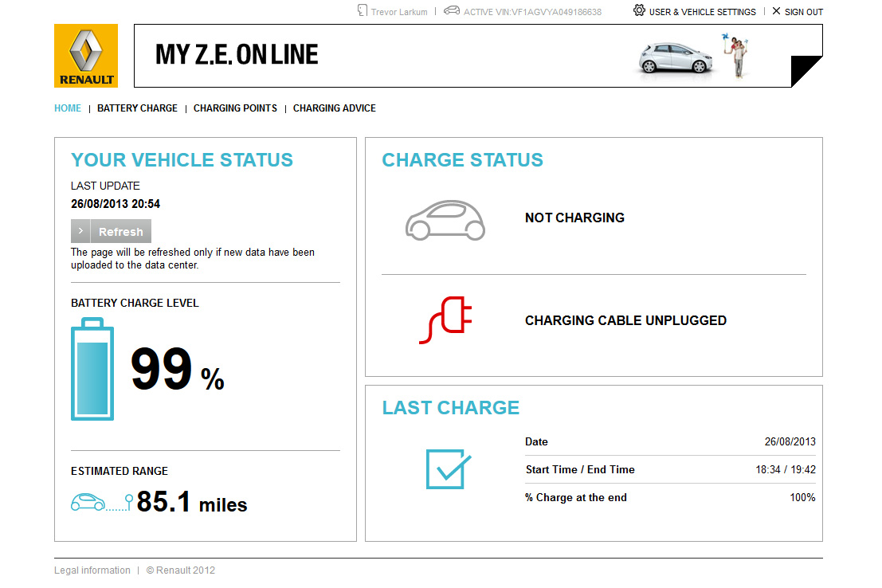Click the white Zoe car image in banner
The height and width of the screenshot is (588, 882).
pos(676,58)
